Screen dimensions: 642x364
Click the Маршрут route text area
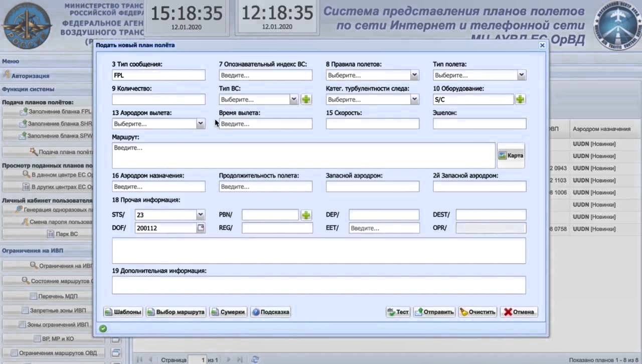[x=303, y=155]
